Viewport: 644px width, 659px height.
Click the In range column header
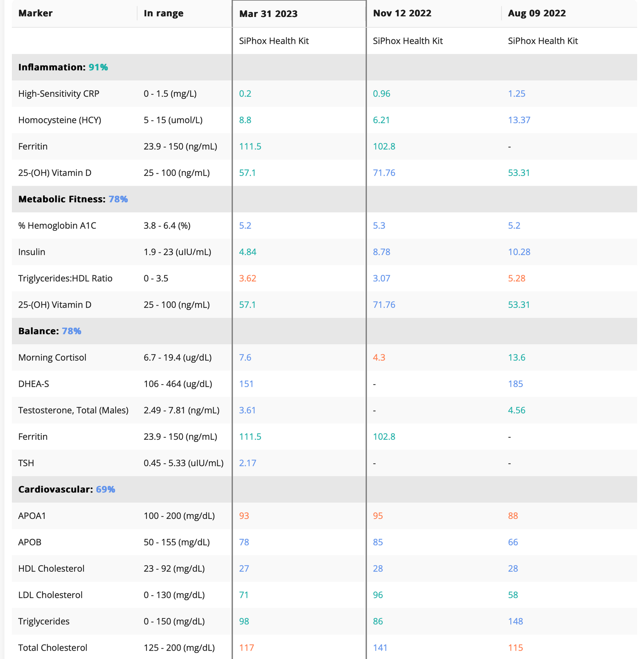tap(163, 13)
